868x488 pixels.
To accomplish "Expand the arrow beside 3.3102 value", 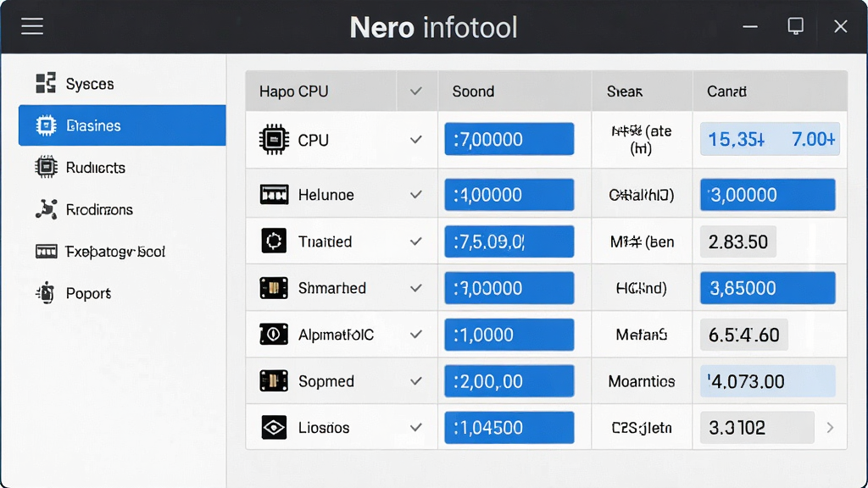I will tap(830, 427).
